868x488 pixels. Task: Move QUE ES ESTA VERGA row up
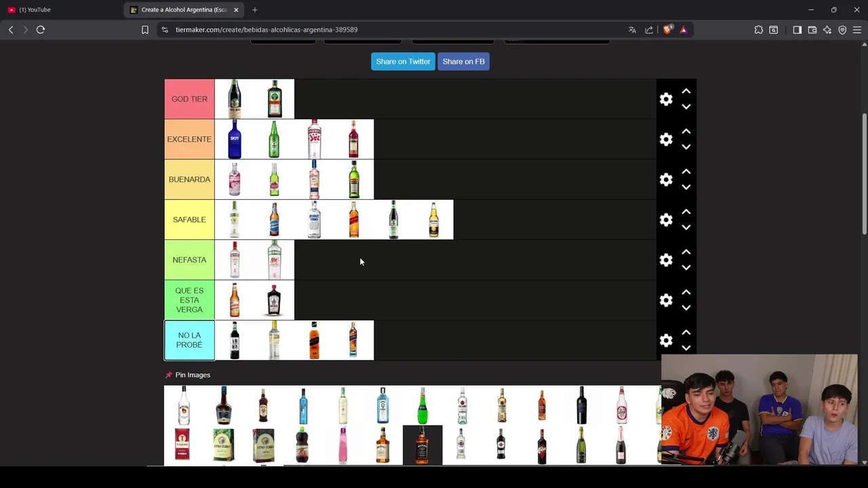point(686,292)
